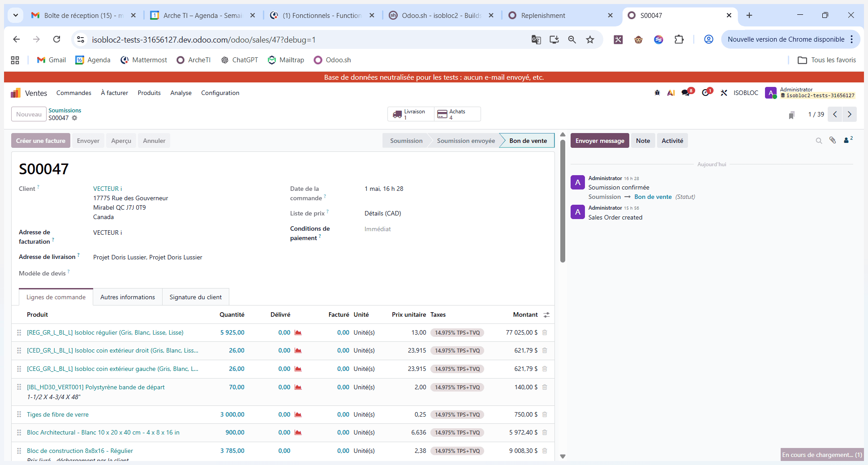Viewport: 868px width, 465px height.
Task: Go back to Soumissions breadcrumb
Action: [65, 110]
